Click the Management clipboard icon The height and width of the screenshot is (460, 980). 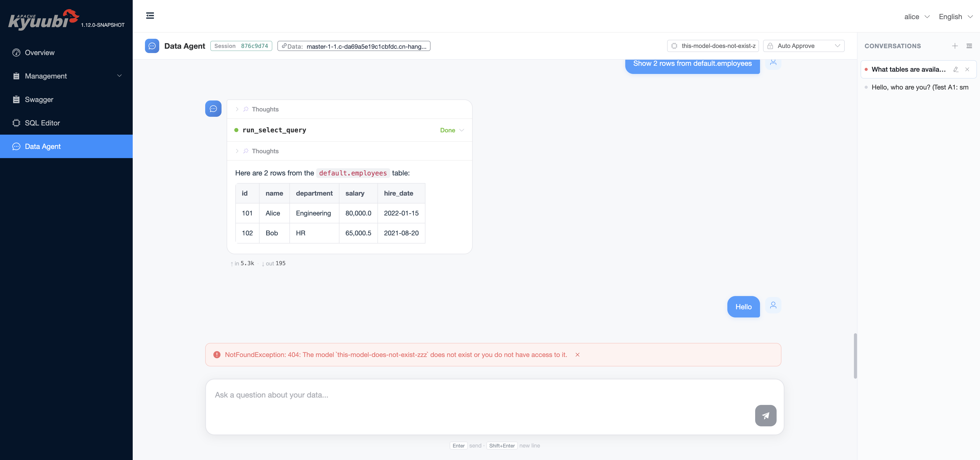(x=16, y=76)
